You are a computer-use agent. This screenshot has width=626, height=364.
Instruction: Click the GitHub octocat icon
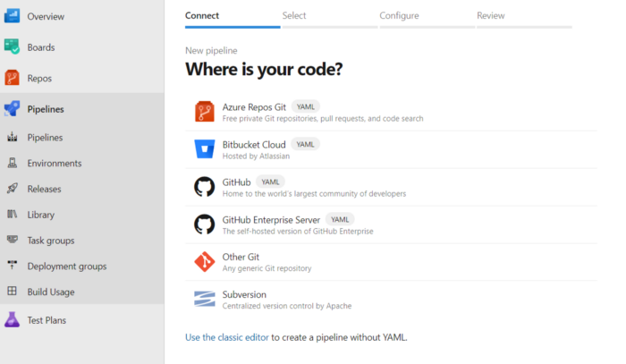[x=204, y=187]
